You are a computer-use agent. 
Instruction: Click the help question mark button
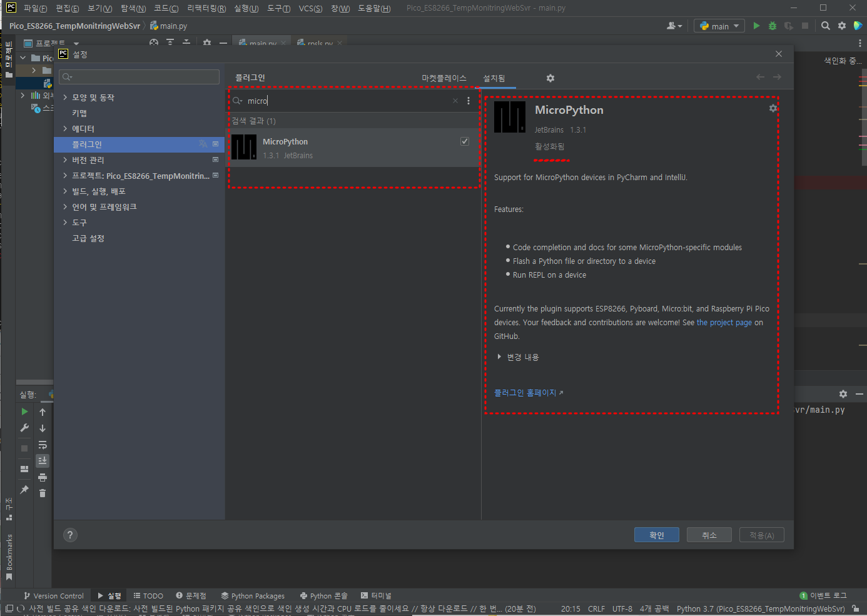(70, 535)
